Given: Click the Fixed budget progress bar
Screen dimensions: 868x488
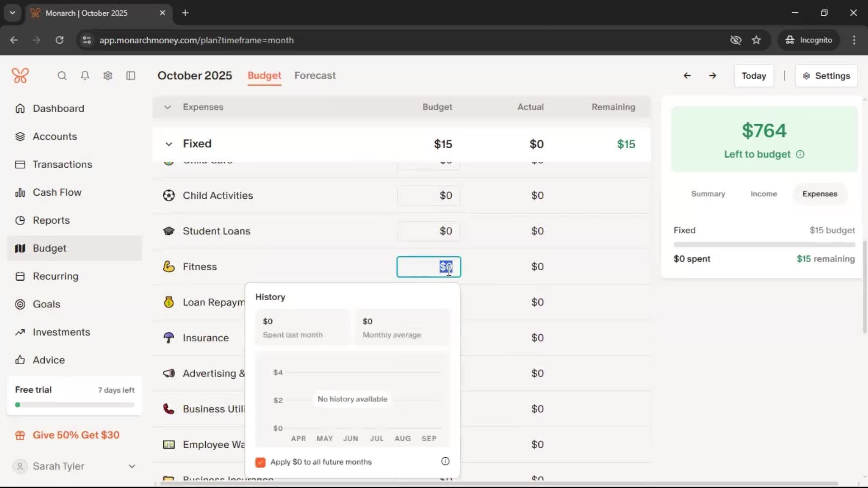Looking at the screenshot, I should coord(764,245).
